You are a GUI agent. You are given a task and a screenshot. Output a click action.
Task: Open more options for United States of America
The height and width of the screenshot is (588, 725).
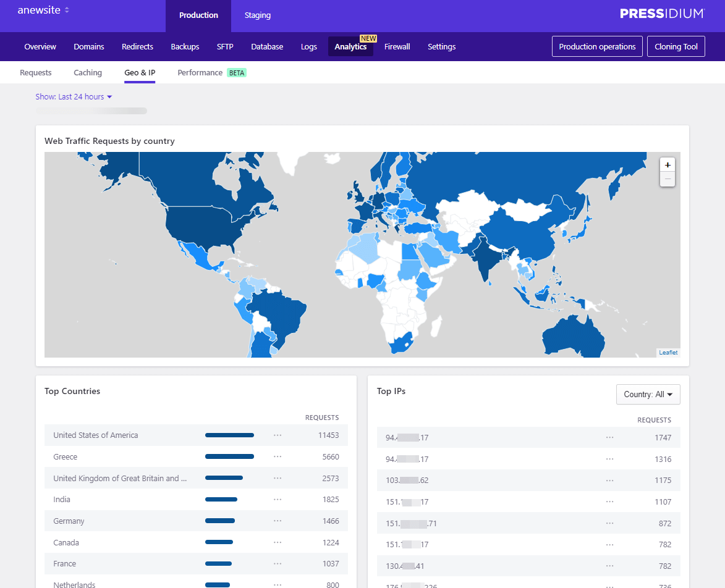tap(278, 435)
